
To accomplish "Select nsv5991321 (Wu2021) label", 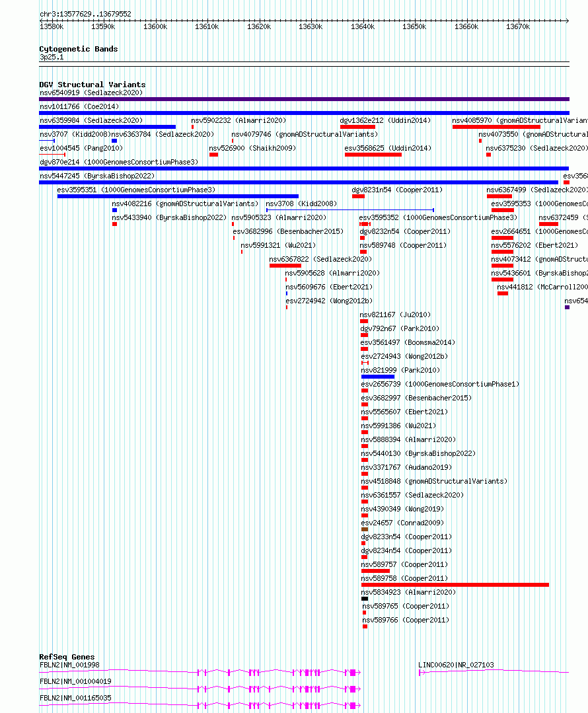I will 278,245.
